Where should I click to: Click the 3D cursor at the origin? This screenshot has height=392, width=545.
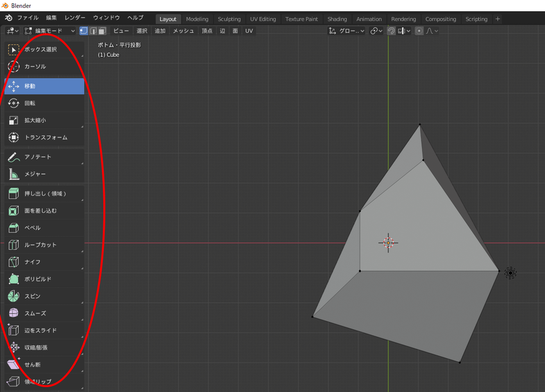tap(389, 243)
